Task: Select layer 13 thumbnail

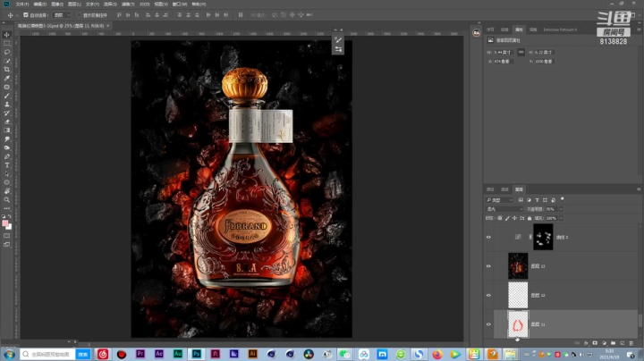Action: point(518,265)
